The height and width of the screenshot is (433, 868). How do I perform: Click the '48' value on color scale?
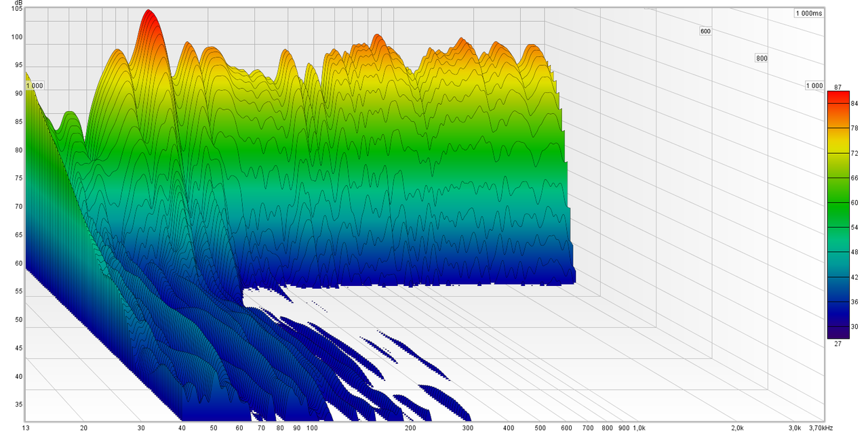(855, 252)
